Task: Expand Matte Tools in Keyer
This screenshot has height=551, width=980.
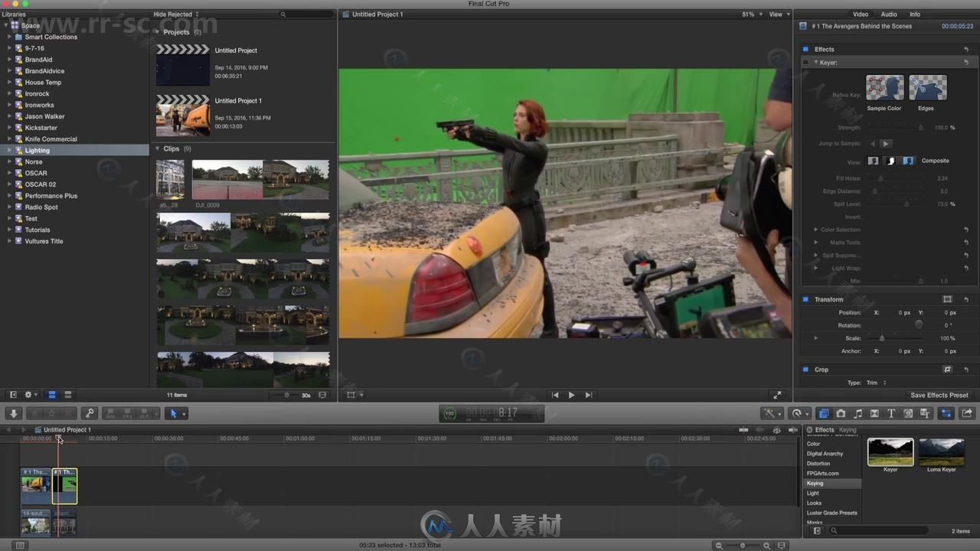Action: 815,243
